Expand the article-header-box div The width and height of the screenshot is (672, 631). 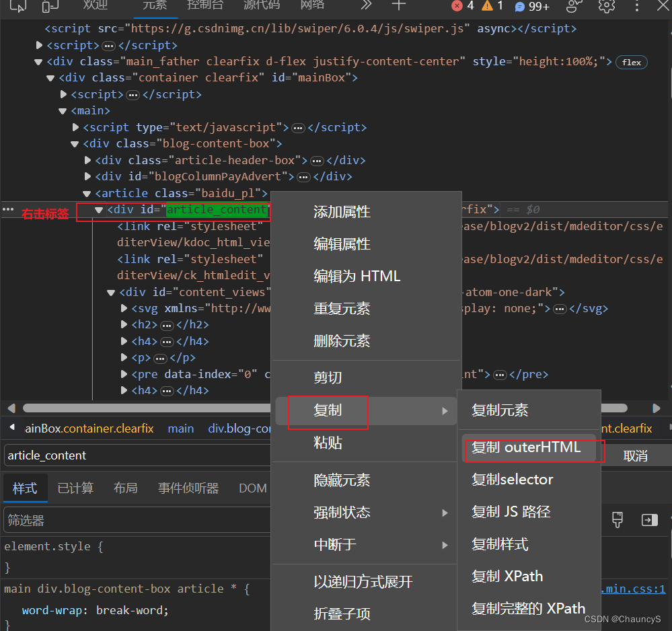click(87, 160)
